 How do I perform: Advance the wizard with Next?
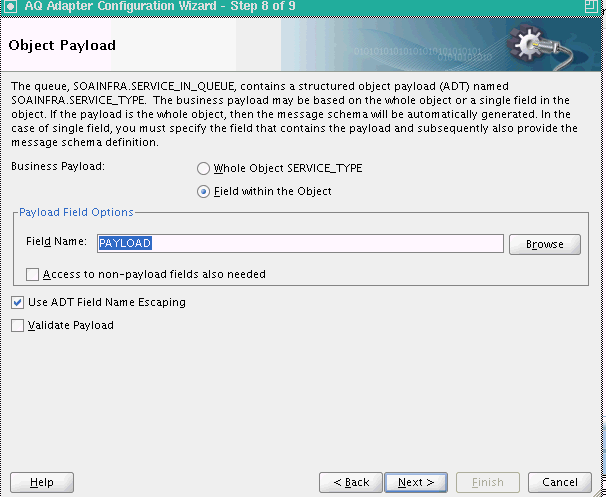pos(416,482)
